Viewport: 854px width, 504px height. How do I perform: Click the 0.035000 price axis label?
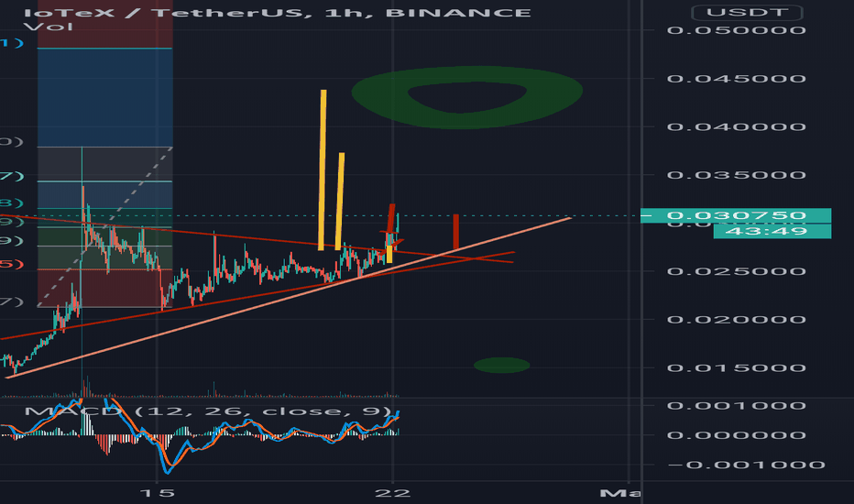(737, 175)
